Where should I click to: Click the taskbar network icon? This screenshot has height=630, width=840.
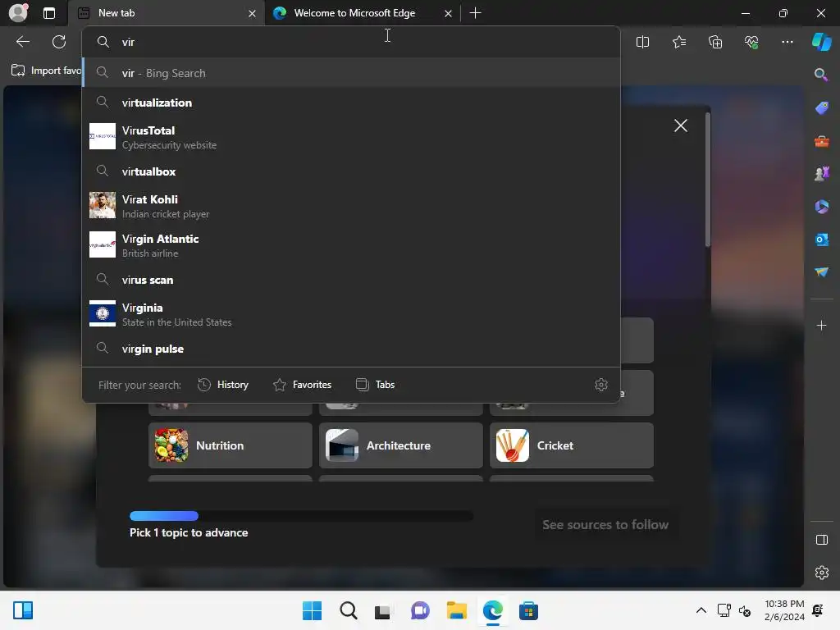click(724, 610)
